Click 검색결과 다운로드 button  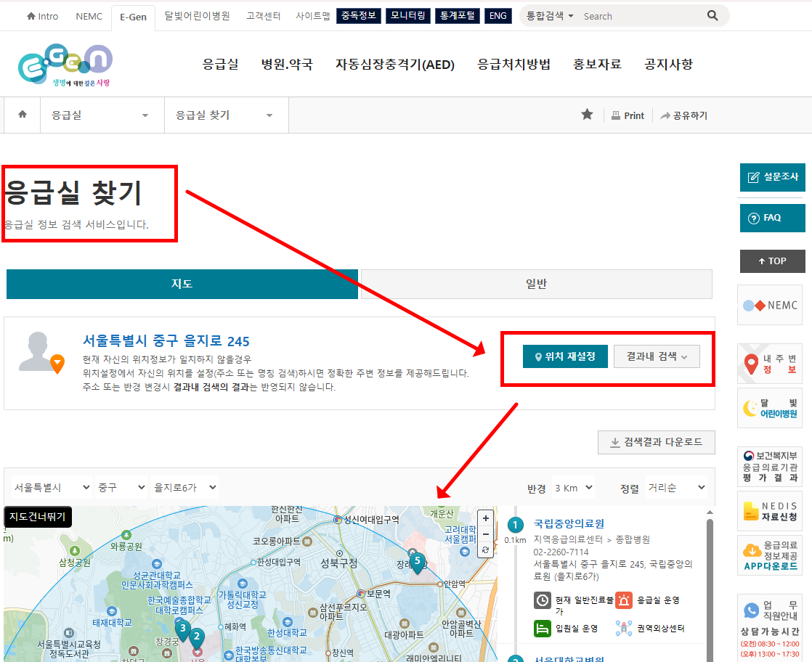(x=656, y=442)
